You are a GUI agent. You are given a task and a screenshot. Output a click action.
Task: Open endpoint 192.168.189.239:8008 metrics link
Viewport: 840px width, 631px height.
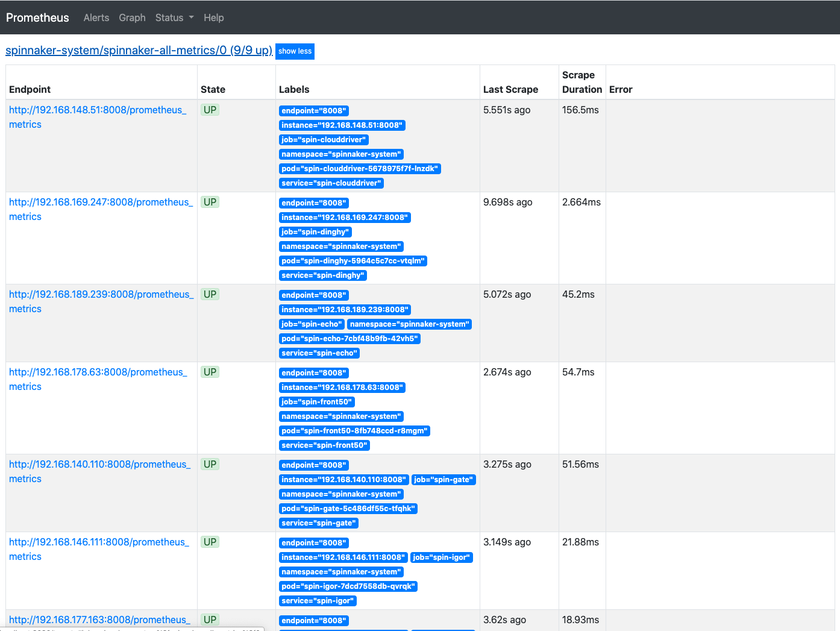click(101, 301)
